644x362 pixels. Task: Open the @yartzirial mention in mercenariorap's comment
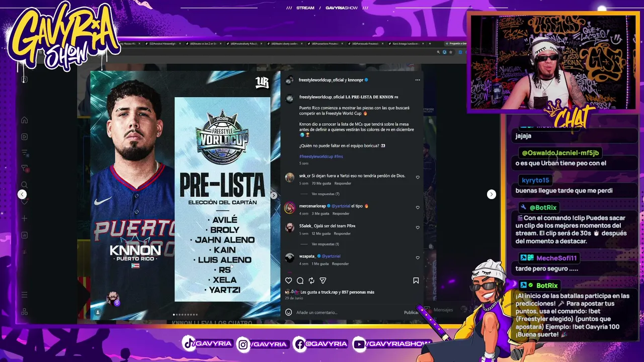341,206
